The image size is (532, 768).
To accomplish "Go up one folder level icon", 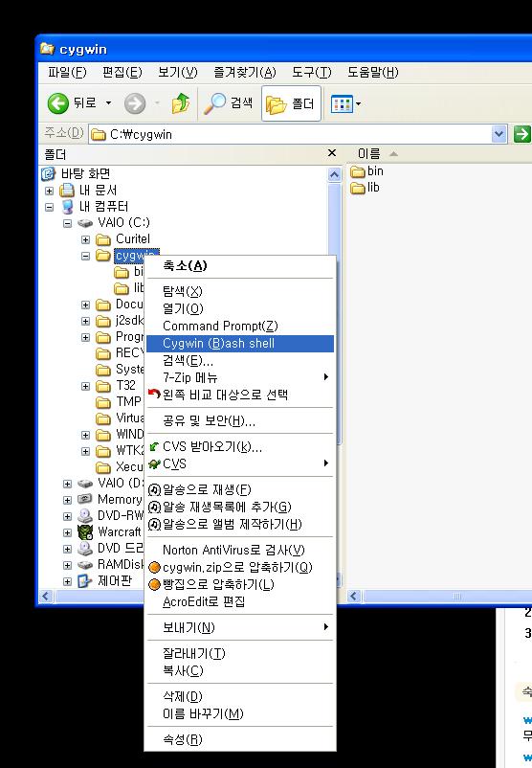I will coord(180,103).
